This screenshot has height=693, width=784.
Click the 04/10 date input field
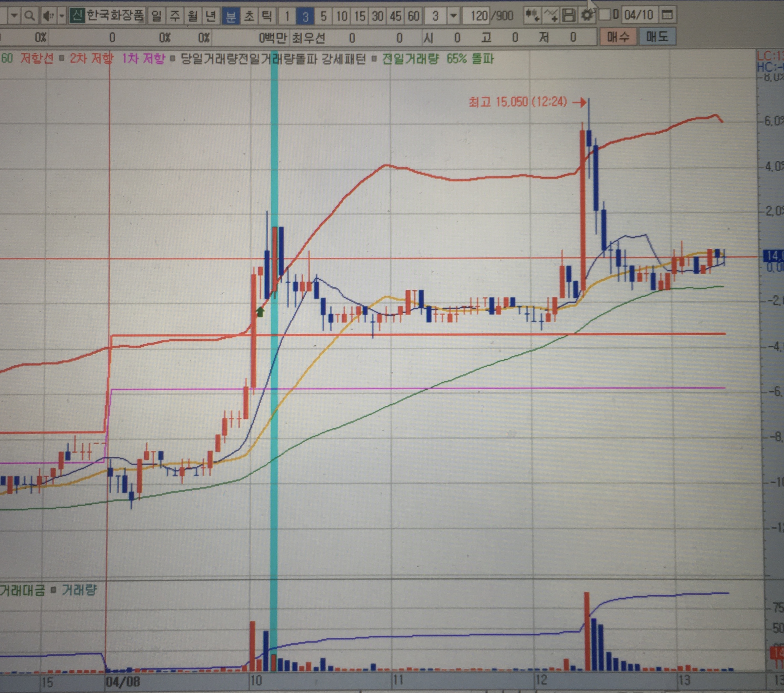tap(638, 15)
